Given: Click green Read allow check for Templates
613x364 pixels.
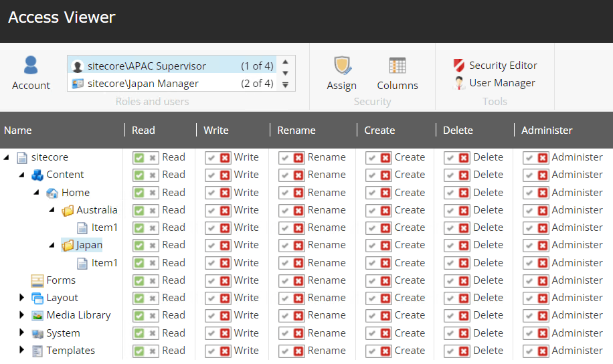Looking at the screenshot, I should [139, 351].
